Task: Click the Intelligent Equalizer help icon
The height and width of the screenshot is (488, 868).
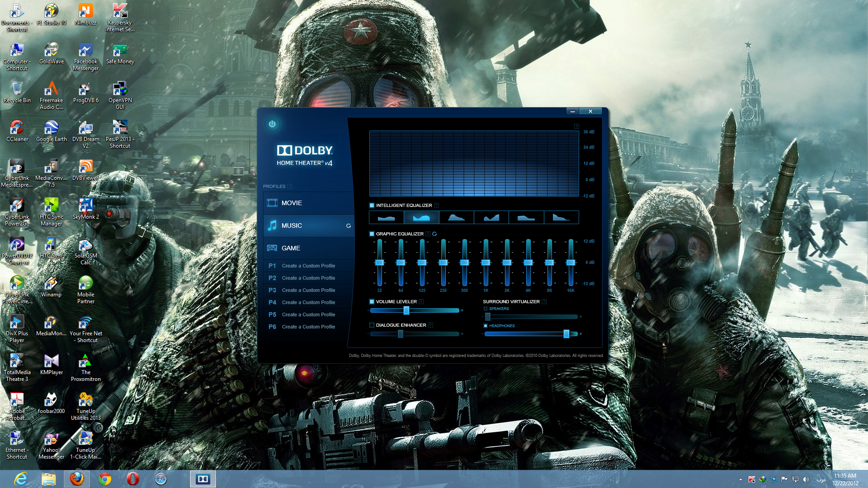Action: (437, 205)
